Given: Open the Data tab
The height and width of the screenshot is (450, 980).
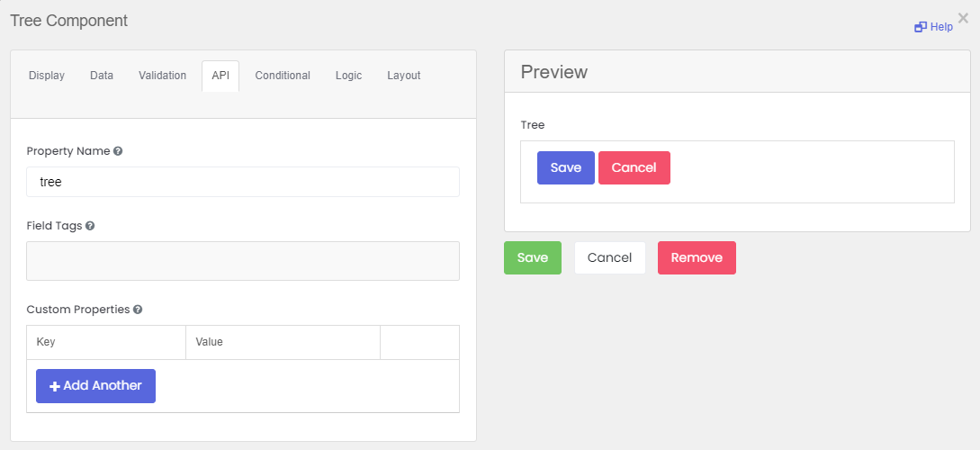Looking at the screenshot, I should [102, 76].
